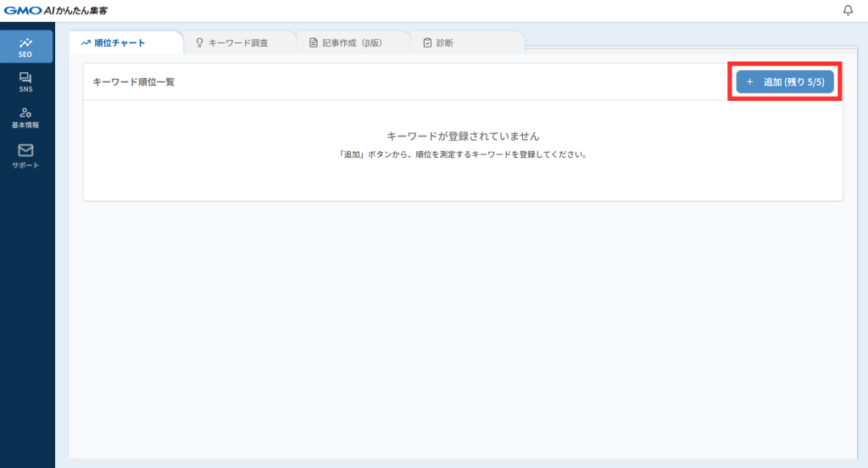Go to the 診断 tab
The width and height of the screenshot is (868, 468).
pyautogui.click(x=444, y=42)
